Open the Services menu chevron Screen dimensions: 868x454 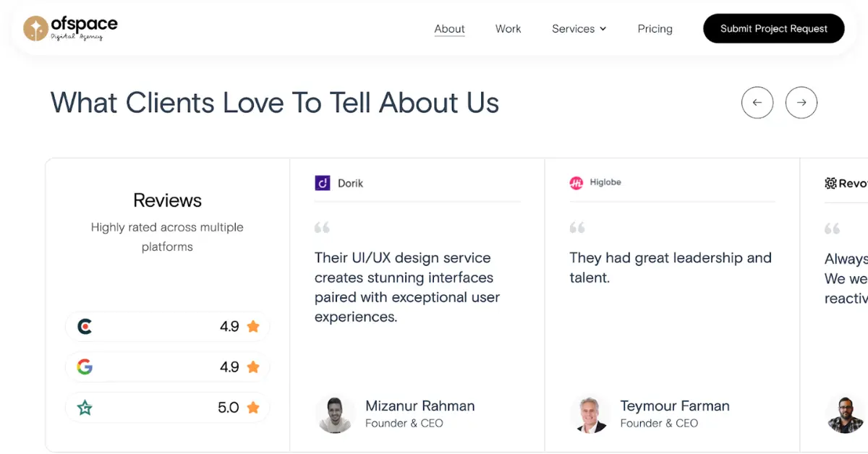pos(605,29)
